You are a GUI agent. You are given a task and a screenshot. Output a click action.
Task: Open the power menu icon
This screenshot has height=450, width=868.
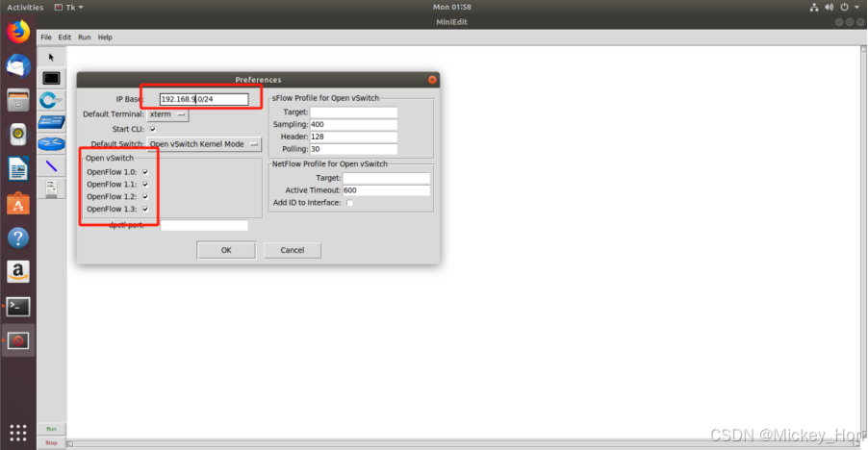point(844,7)
